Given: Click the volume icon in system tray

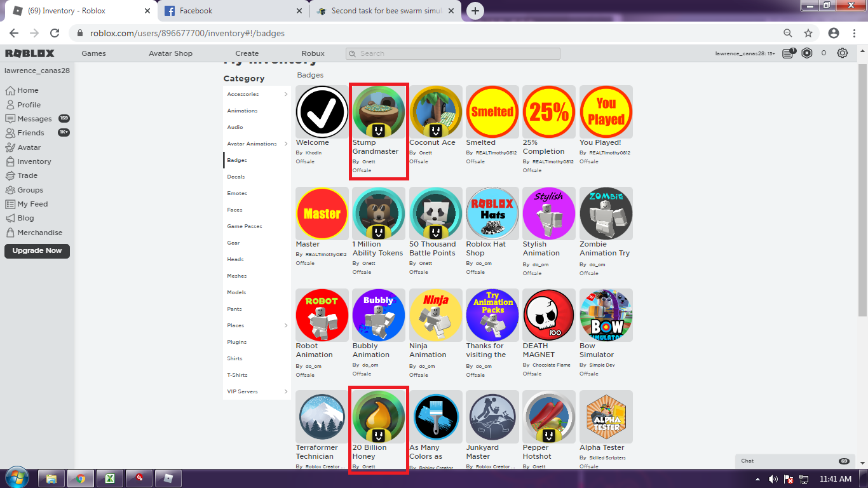Looking at the screenshot, I should (x=773, y=479).
